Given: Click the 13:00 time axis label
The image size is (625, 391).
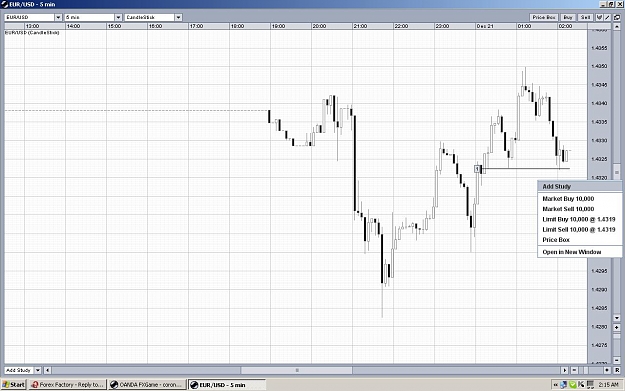Looking at the screenshot, I should [32, 26].
